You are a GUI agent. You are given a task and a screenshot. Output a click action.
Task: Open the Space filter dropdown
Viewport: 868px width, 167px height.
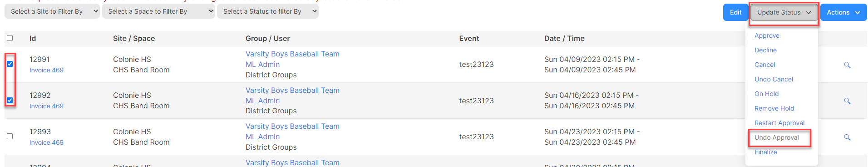[x=158, y=11]
